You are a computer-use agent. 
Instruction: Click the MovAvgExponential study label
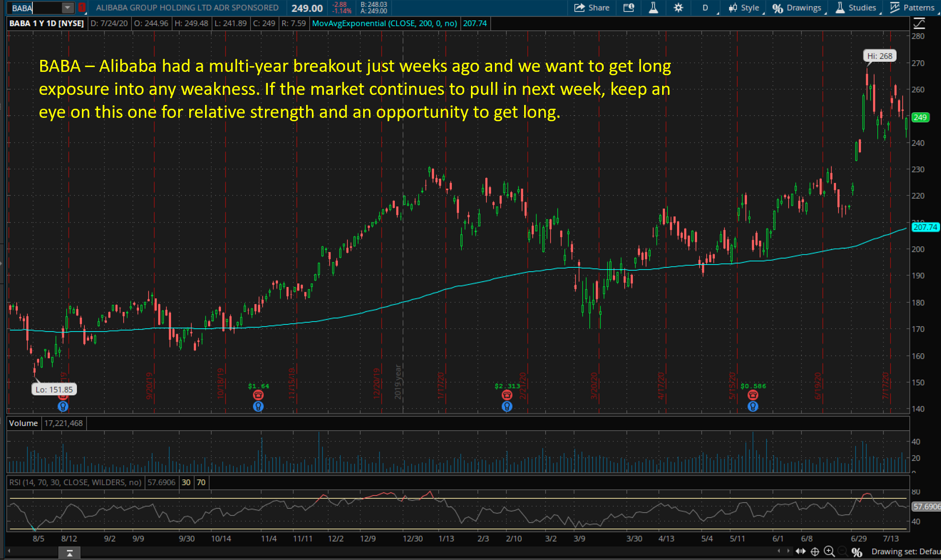click(x=384, y=23)
